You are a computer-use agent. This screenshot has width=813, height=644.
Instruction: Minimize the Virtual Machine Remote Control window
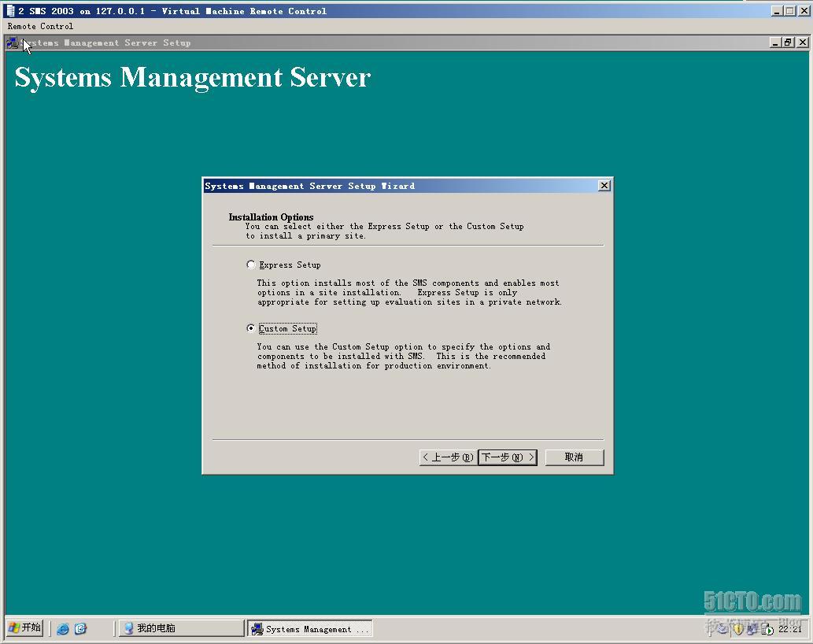tap(777, 11)
